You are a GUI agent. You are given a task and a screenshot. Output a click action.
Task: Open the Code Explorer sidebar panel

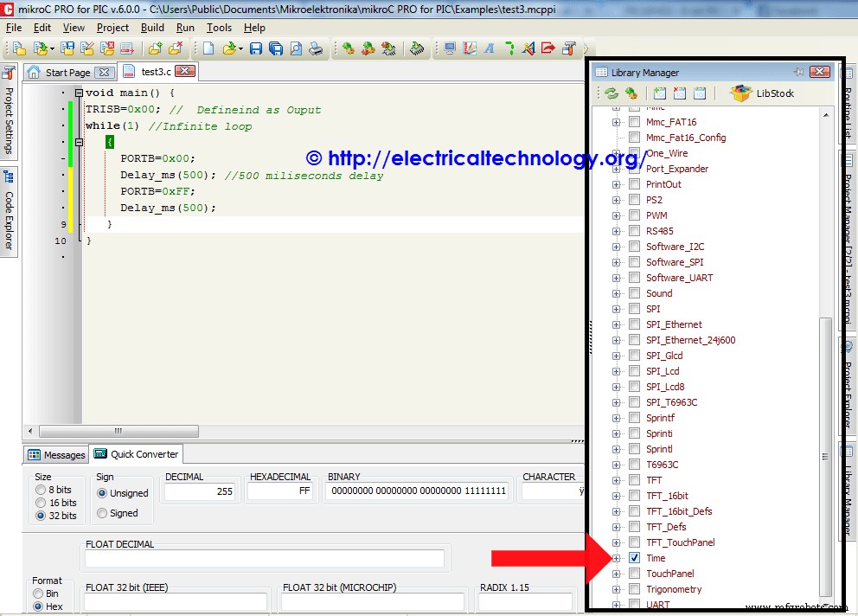(10, 201)
